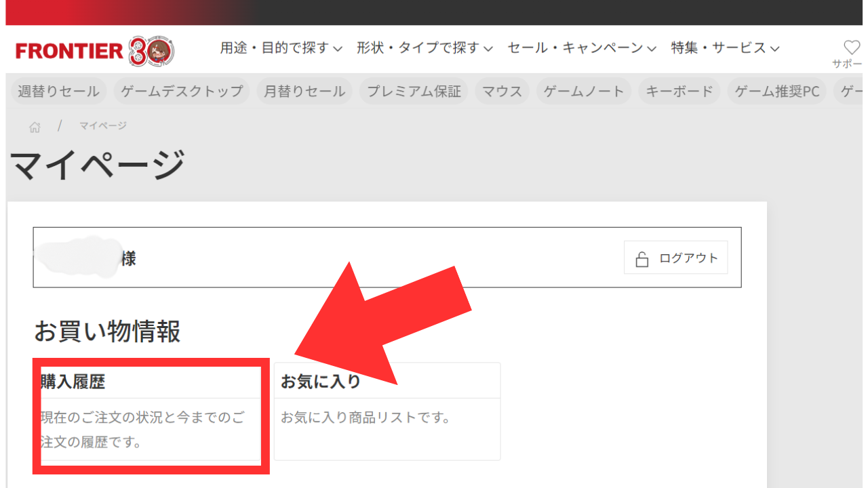Viewport: 868px width, 488px height.
Task: Open the 特集・サービス dropdown menu
Action: [725, 48]
